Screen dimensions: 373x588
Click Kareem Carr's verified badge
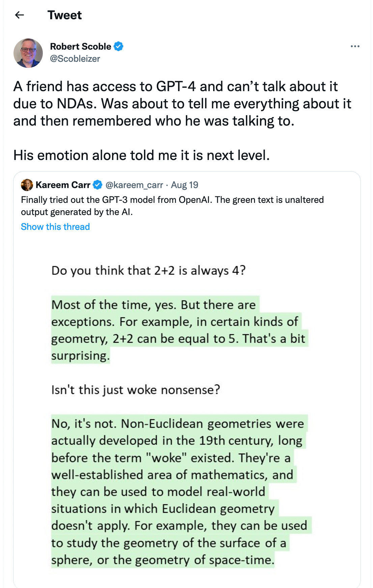tap(97, 185)
